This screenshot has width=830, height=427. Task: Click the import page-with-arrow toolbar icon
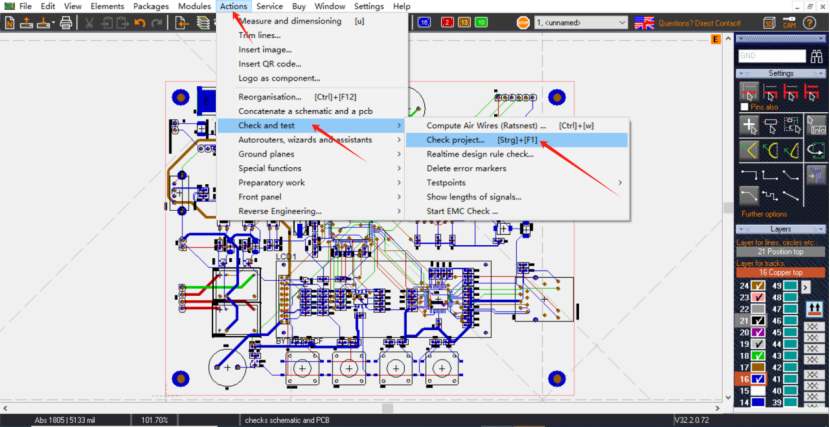click(182, 23)
